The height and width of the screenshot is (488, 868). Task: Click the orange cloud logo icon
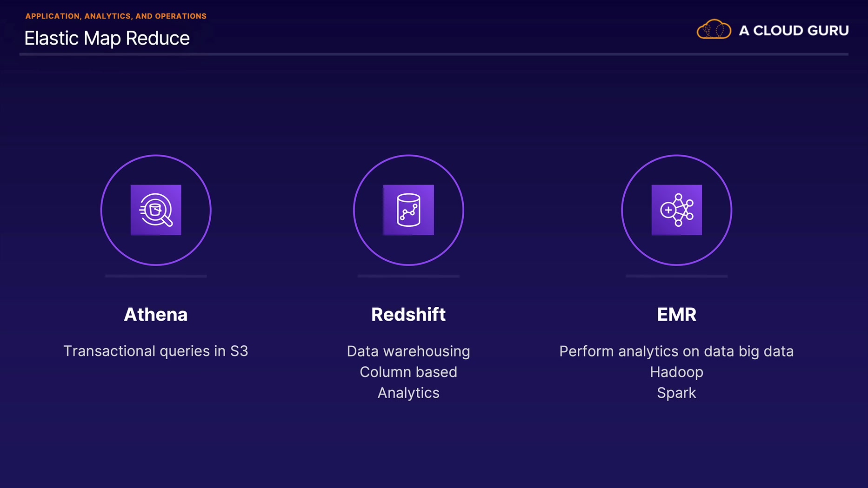(714, 30)
